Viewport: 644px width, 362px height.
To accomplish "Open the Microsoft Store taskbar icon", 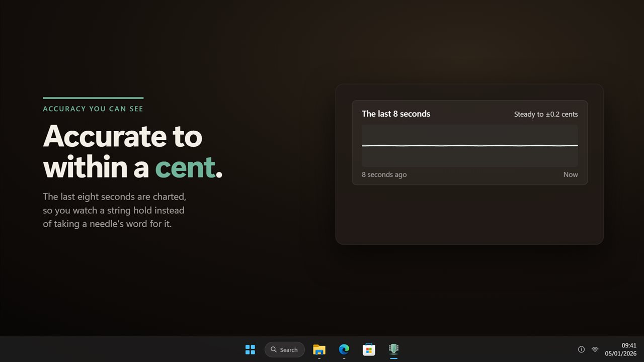I will pos(369,349).
